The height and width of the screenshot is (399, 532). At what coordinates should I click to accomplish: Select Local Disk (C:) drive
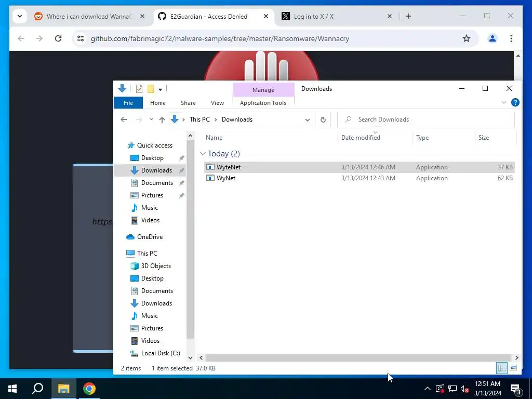[160, 353]
